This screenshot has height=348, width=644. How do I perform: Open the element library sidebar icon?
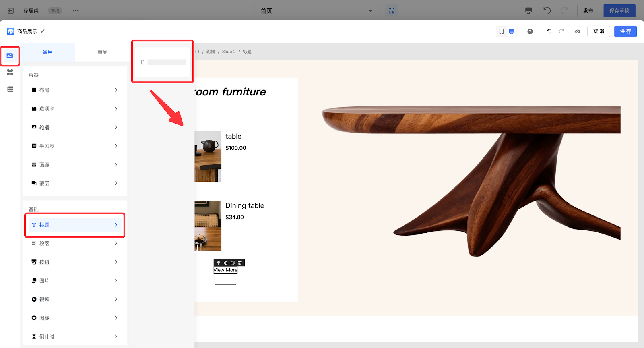10,56
